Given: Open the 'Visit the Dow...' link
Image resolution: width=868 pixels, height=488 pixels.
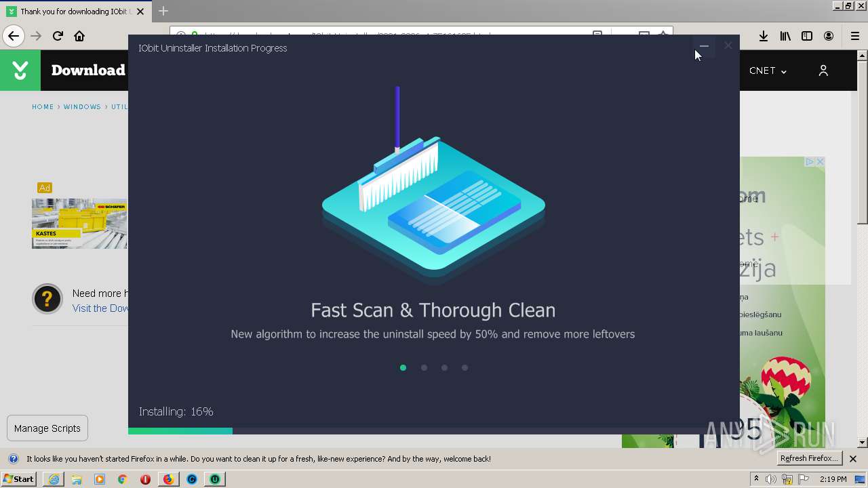Looking at the screenshot, I should click(100, 308).
